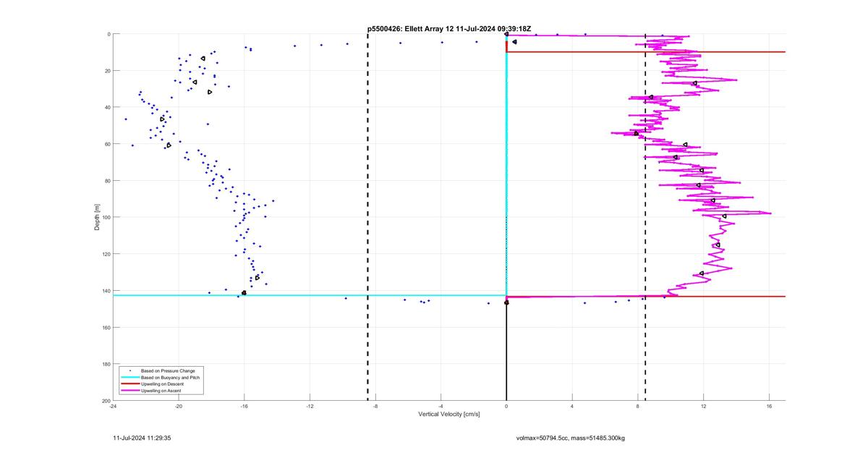The width and height of the screenshot is (868, 450).
Task: Click x-axis tick label '-12'
Action: (310, 406)
